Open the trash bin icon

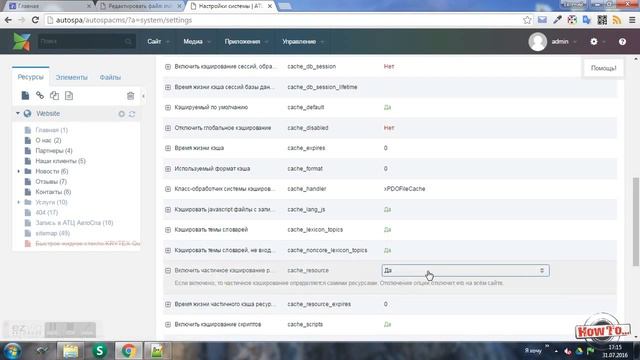coord(130,96)
